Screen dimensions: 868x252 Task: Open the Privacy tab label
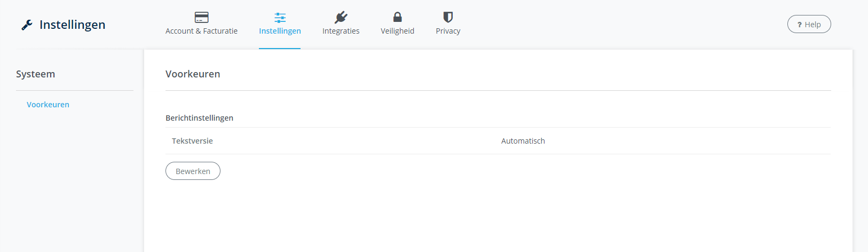[448, 31]
